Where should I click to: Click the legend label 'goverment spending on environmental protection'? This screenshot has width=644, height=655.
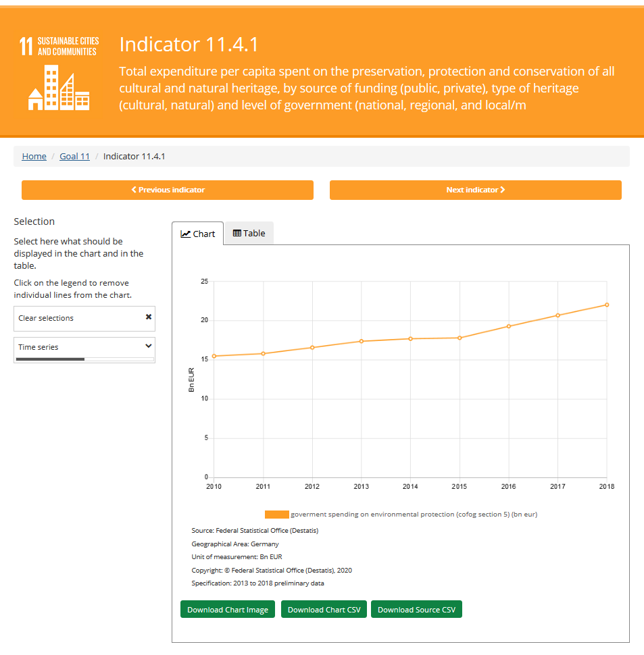[414, 515]
